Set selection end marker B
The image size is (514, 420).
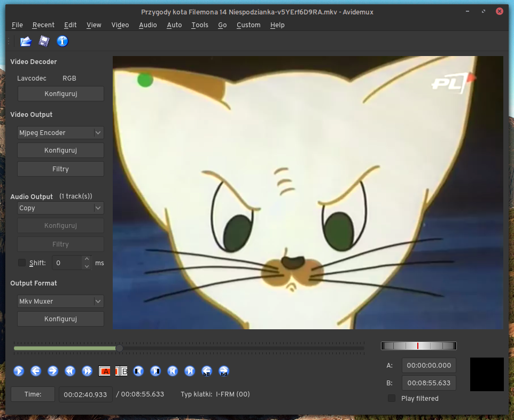coord(121,371)
